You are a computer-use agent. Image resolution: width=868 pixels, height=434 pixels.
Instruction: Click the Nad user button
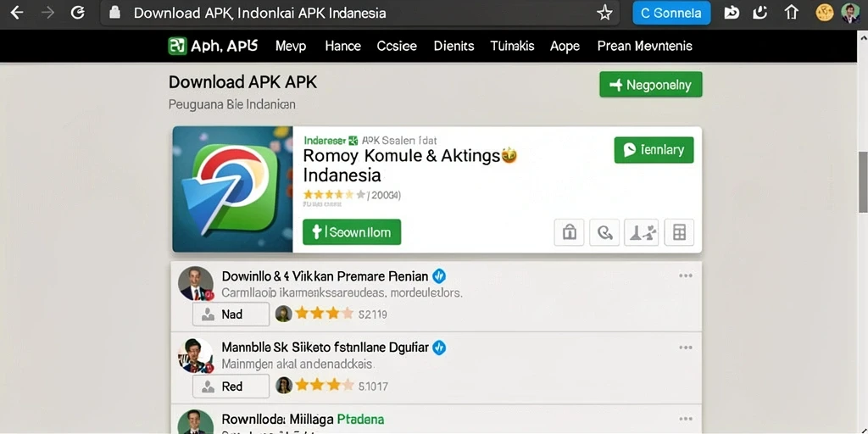pos(231,314)
